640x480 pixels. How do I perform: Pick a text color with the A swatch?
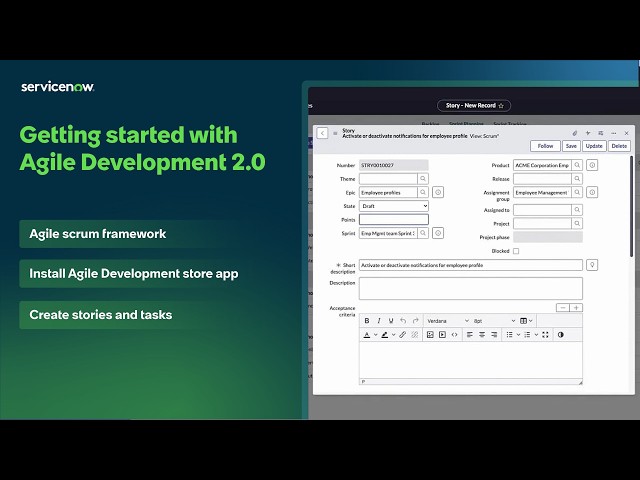pos(367,335)
